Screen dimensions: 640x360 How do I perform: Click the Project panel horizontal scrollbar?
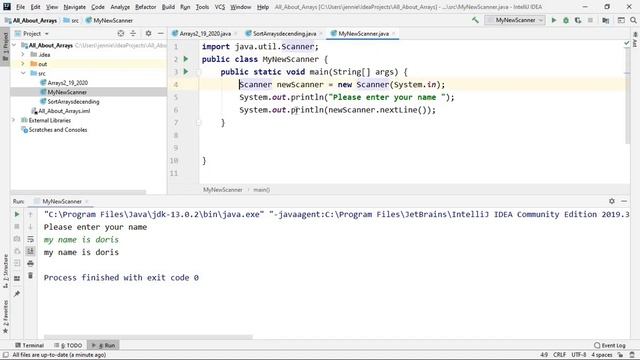tap(78, 192)
